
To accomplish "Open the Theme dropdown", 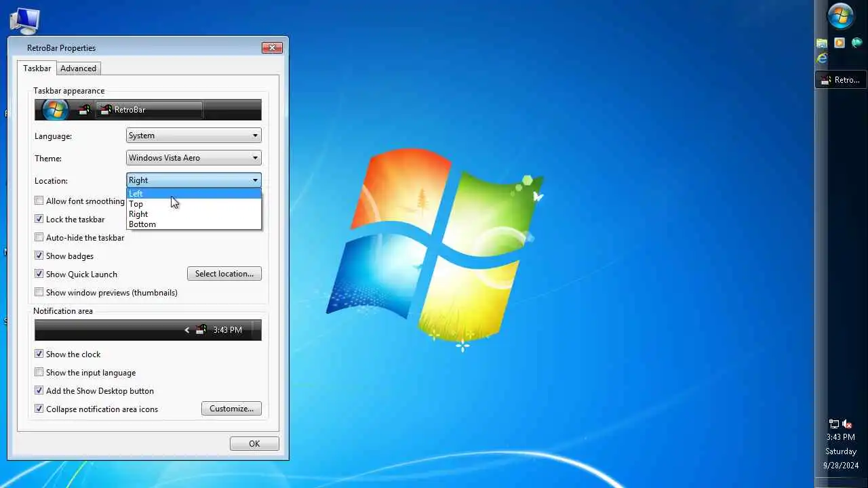I will [x=194, y=158].
